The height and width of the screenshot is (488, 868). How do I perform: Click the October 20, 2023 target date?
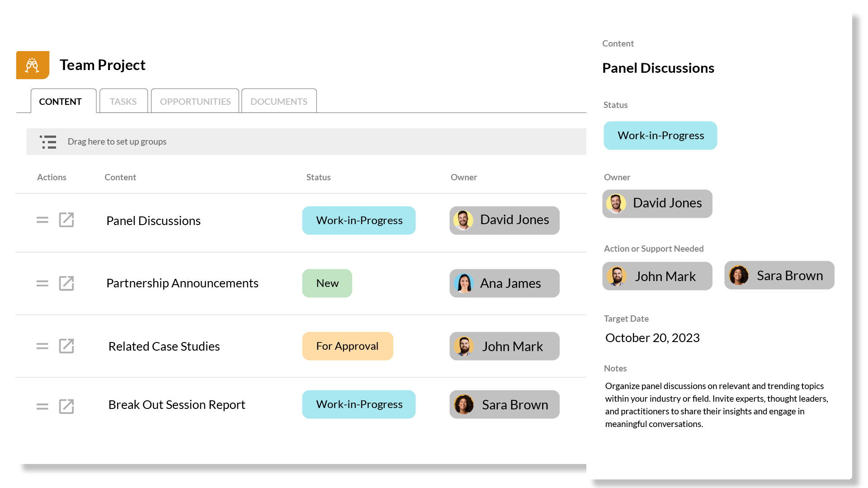tap(652, 338)
